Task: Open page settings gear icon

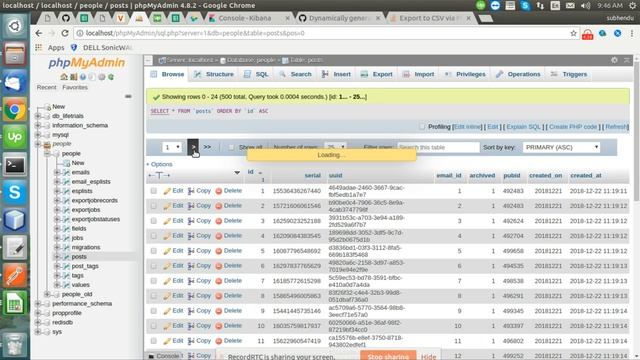Action: (x=614, y=60)
